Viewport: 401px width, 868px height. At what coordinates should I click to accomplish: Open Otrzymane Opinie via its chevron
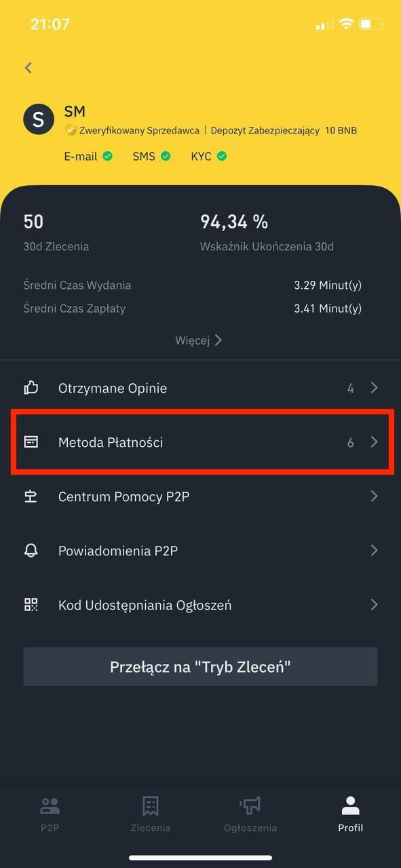click(374, 388)
